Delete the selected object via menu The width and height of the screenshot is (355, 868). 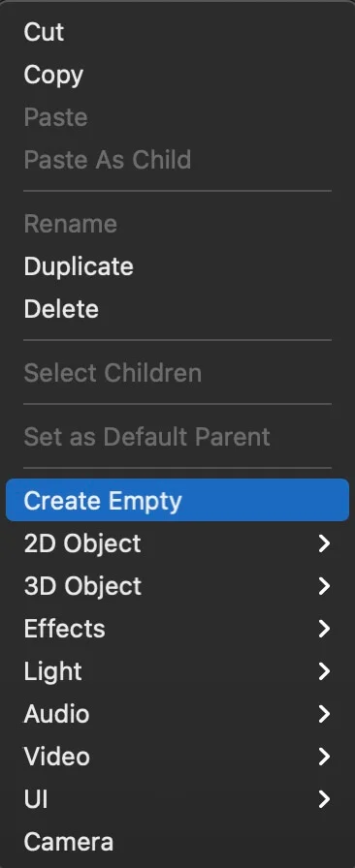(177, 309)
